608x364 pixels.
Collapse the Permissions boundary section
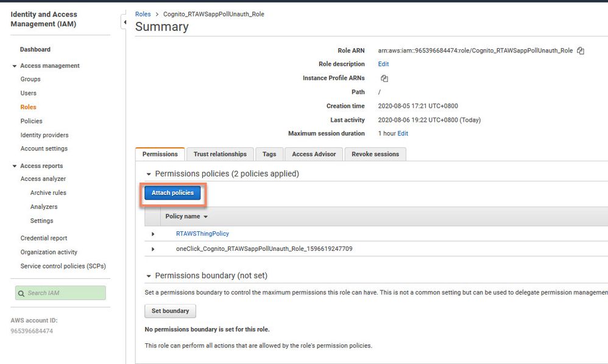[148, 276]
